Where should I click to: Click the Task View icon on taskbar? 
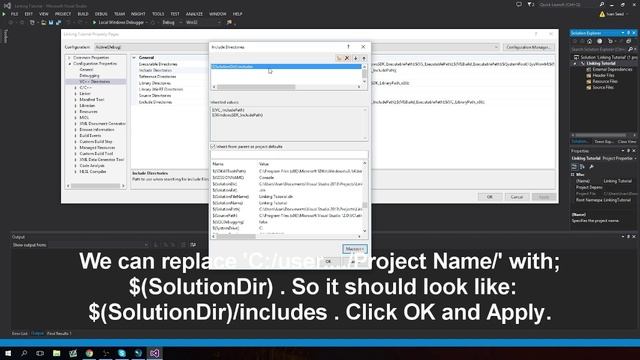click(40, 353)
